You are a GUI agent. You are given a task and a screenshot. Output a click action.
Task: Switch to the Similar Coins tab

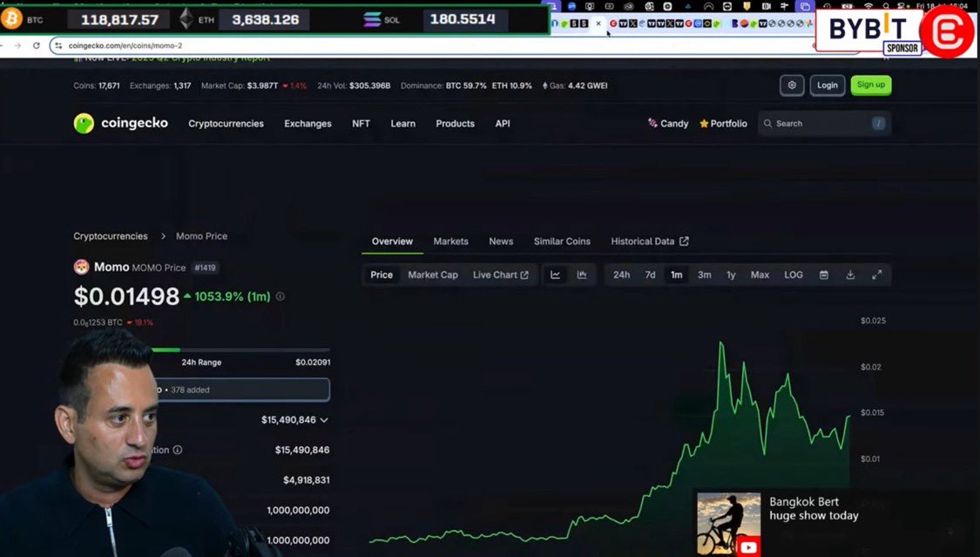pyautogui.click(x=562, y=241)
